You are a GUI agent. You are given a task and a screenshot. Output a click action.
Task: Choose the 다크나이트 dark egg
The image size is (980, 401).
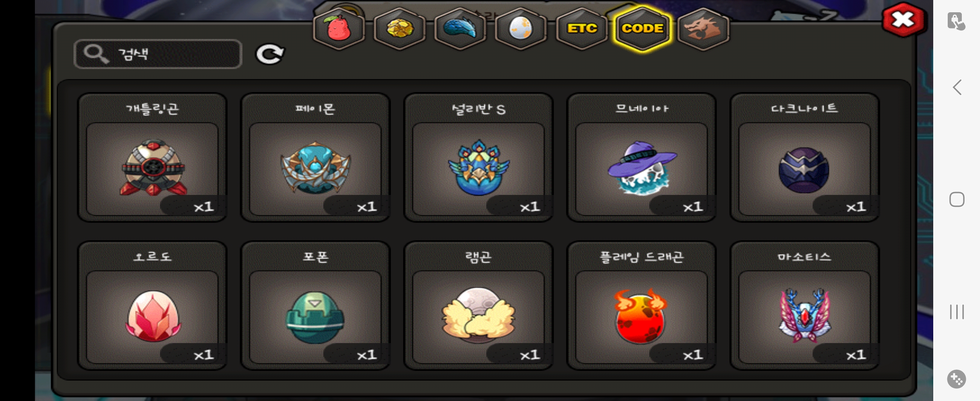tap(804, 157)
